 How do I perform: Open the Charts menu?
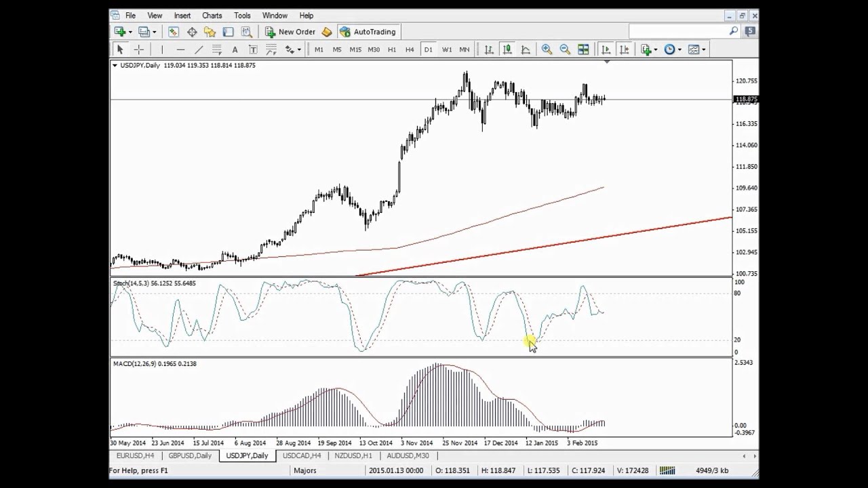(x=212, y=16)
